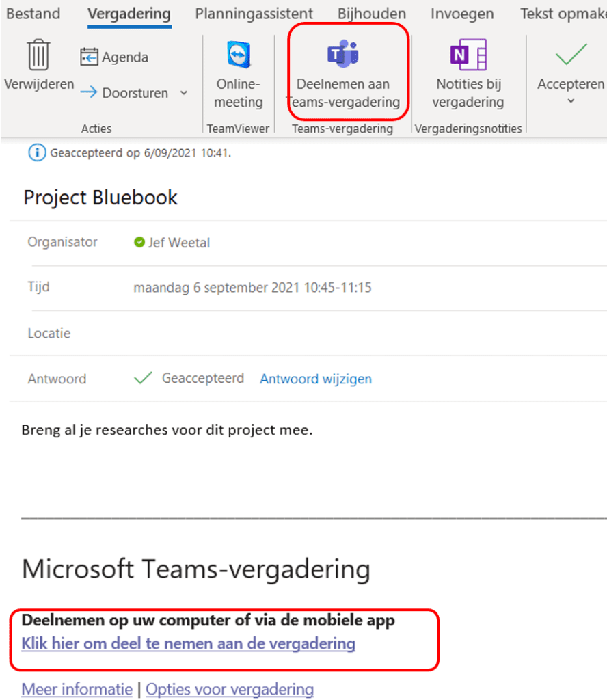
Task: Click the Antwoord wijzigen link
Action: coord(316,379)
